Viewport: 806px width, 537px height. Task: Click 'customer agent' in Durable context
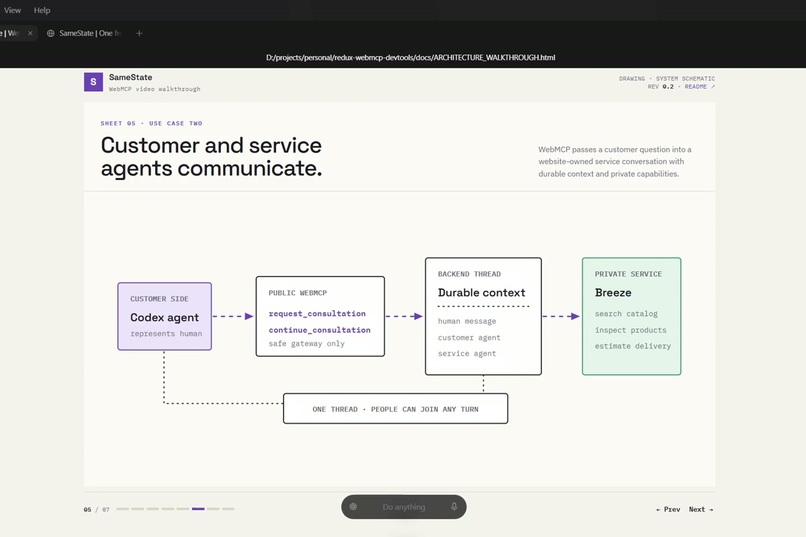coord(469,338)
